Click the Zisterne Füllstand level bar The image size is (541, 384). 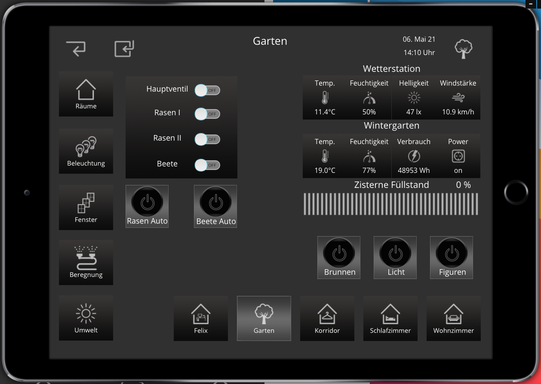[391, 204]
